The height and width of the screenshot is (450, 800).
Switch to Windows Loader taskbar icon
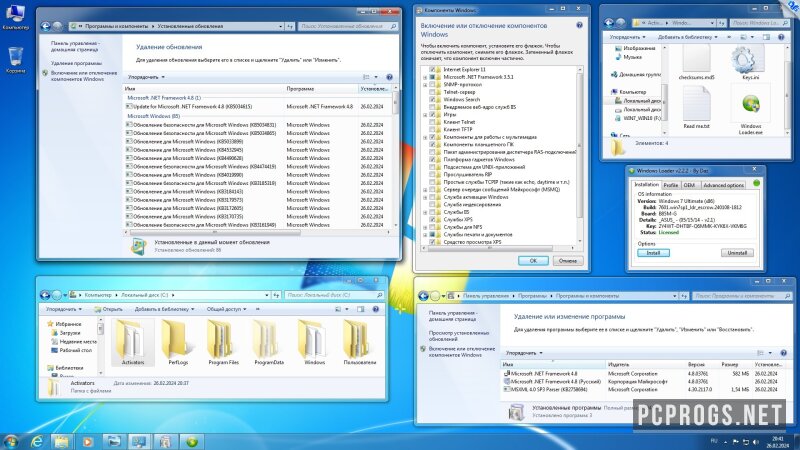click(x=191, y=441)
